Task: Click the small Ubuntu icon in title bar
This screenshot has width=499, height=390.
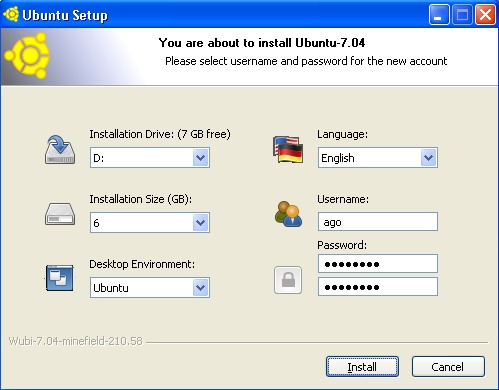Action: pos(11,15)
